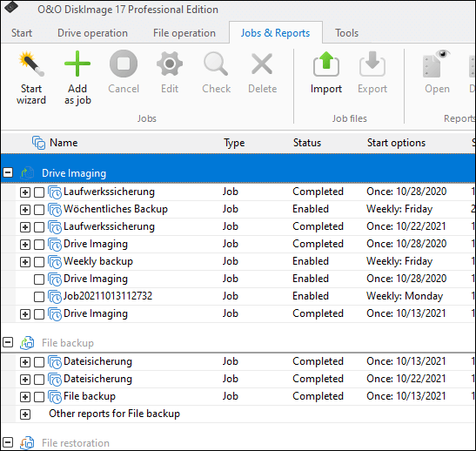Expand Dateisicherung dated 10/22/2021
Image resolution: width=476 pixels, height=451 pixels.
coord(25,380)
